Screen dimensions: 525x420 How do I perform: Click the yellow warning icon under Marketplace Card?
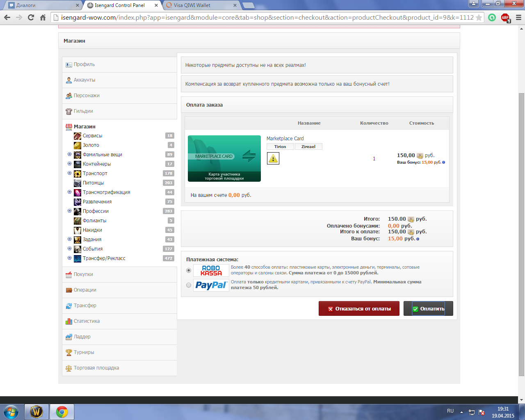click(x=273, y=158)
